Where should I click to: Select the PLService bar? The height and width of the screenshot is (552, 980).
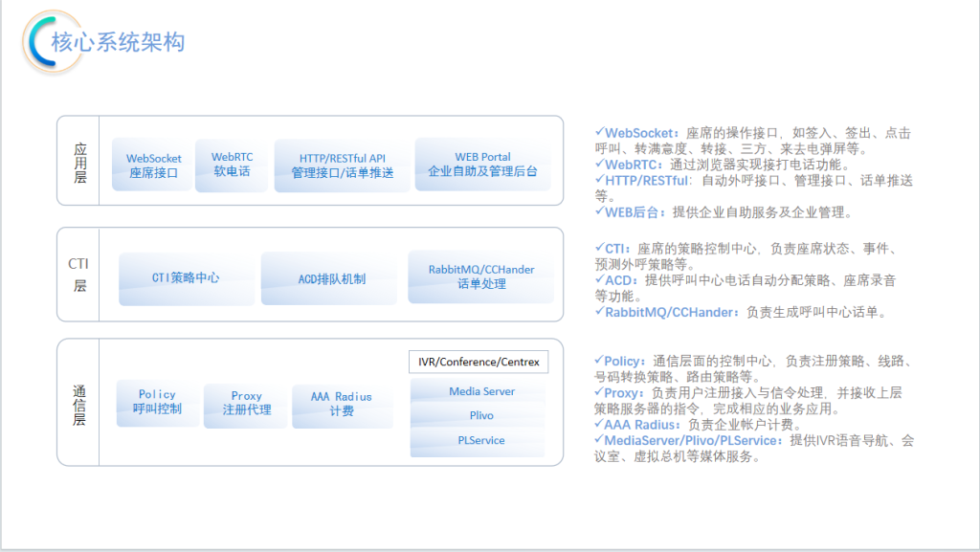click(x=479, y=441)
